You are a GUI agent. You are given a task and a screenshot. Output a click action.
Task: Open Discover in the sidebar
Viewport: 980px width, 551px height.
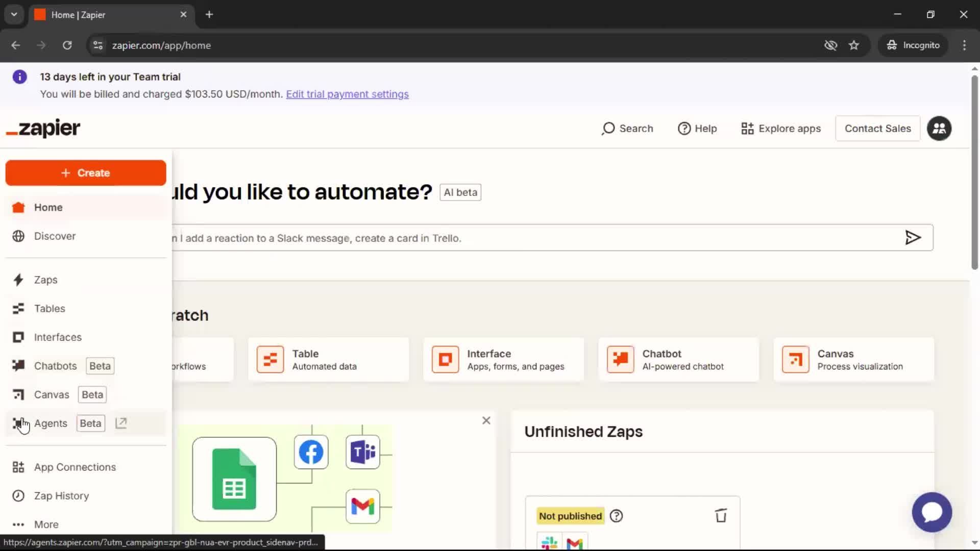point(86,236)
